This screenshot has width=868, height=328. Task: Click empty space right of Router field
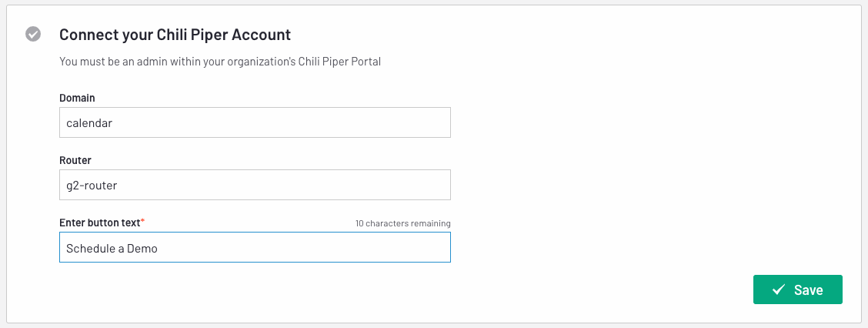(x=609, y=185)
